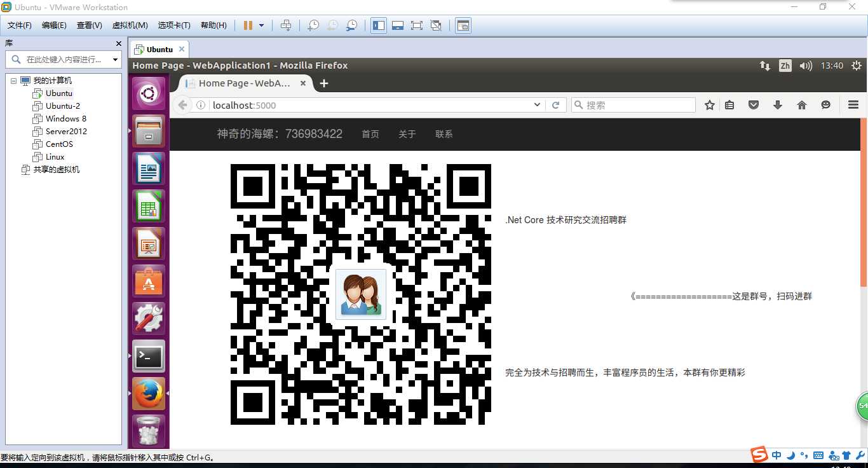Bookmark this page with the star icon
Screen dimensions: 868x468
click(x=710, y=105)
